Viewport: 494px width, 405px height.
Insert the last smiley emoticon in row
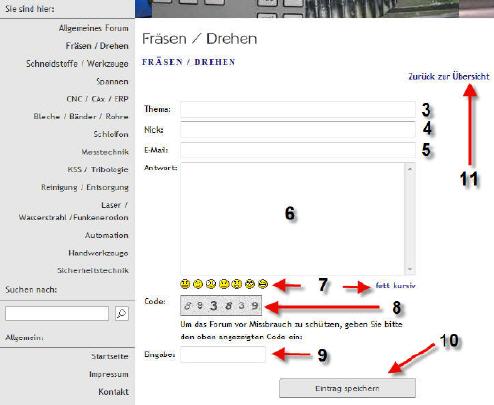point(263,284)
